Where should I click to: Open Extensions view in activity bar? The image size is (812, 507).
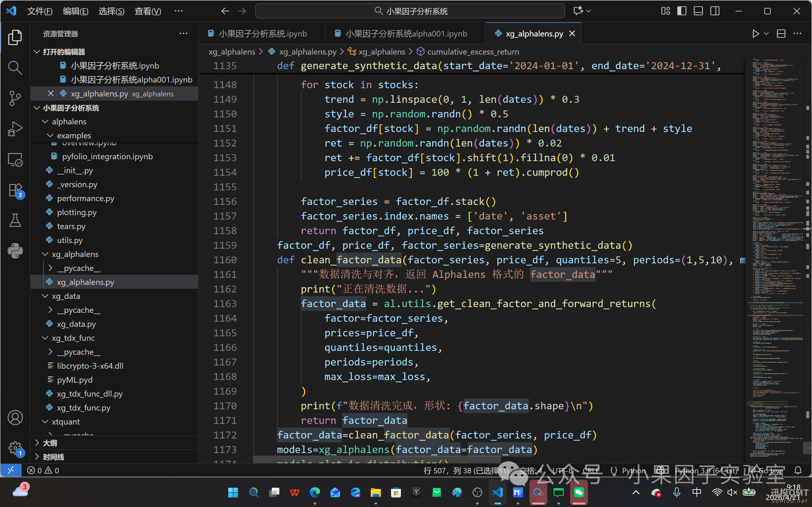[15, 190]
